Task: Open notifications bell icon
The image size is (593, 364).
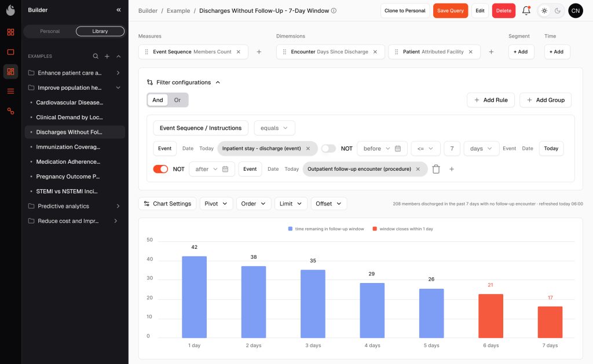Action: pos(526,10)
